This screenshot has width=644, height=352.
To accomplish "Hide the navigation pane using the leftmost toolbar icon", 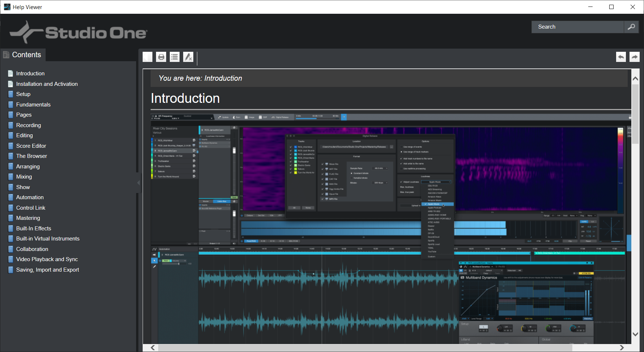I will point(147,56).
